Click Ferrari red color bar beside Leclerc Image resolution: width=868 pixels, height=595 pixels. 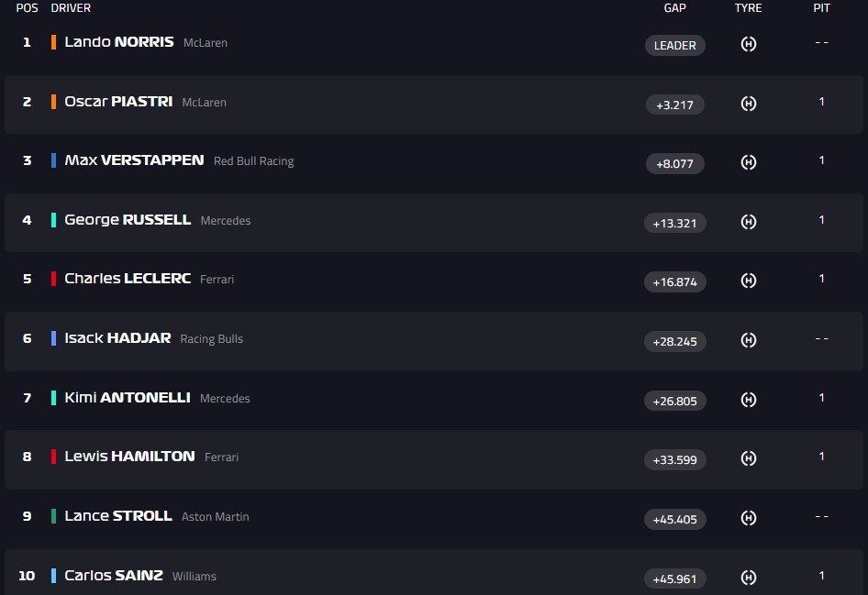pyautogui.click(x=54, y=279)
